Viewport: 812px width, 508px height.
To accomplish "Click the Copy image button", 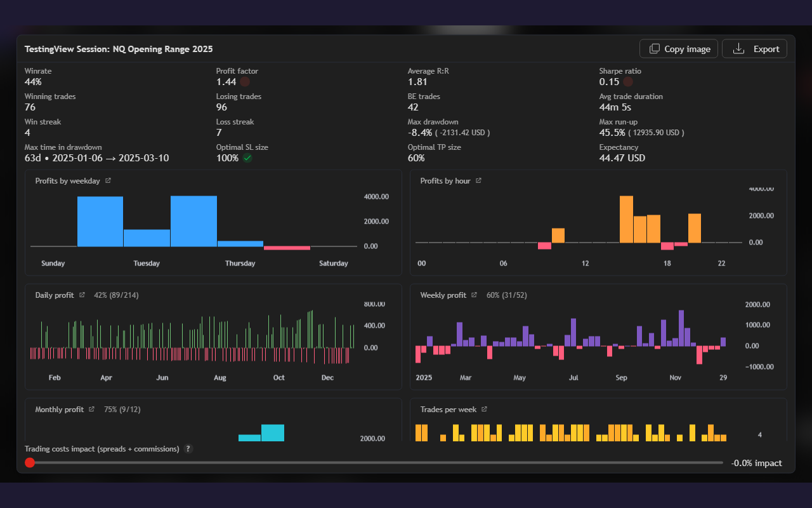I will pos(679,49).
